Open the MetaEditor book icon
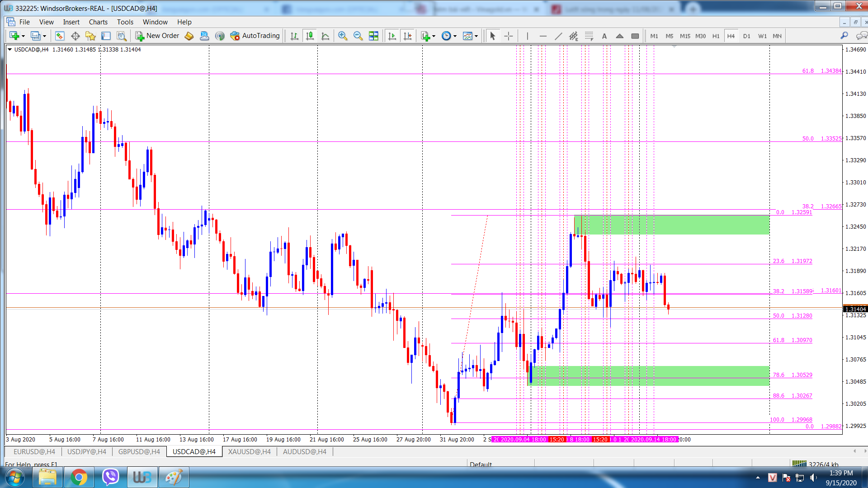Screen dimensions: 868x488 pyautogui.click(x=189, y=36)
